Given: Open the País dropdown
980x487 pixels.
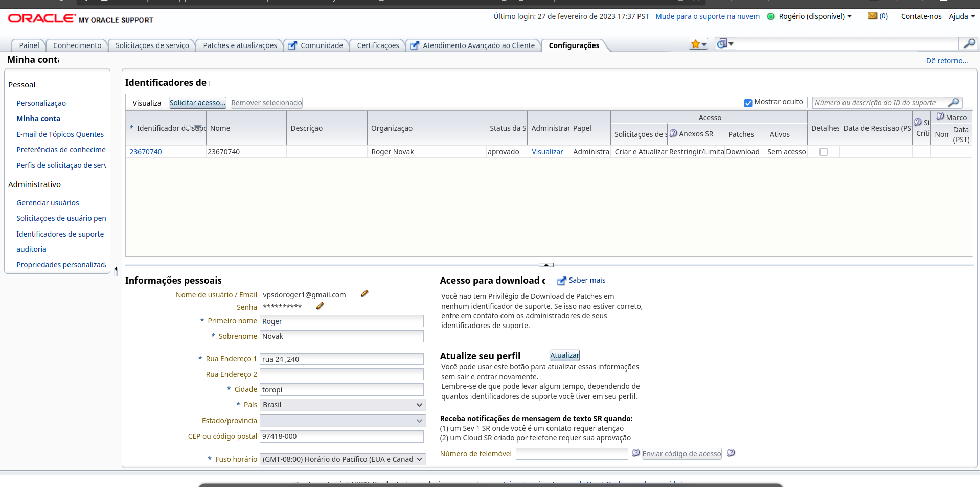Looking at the screenshot, I should coord(343,405).
